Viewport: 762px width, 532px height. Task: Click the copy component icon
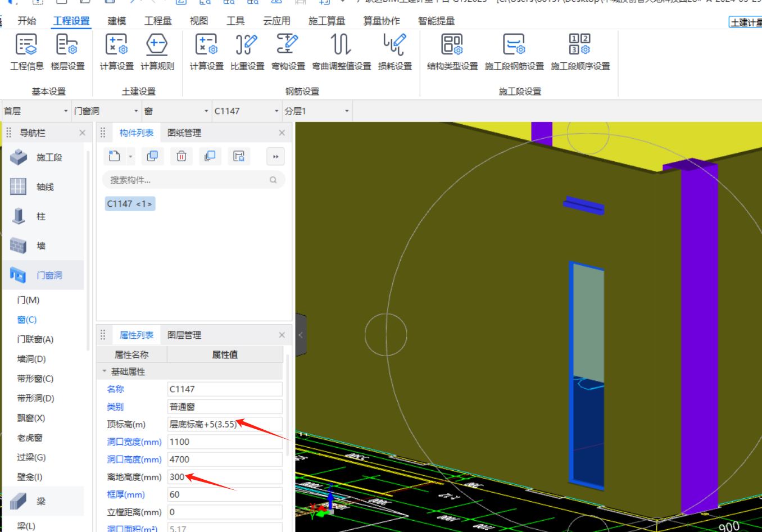[x=152, y=156]
